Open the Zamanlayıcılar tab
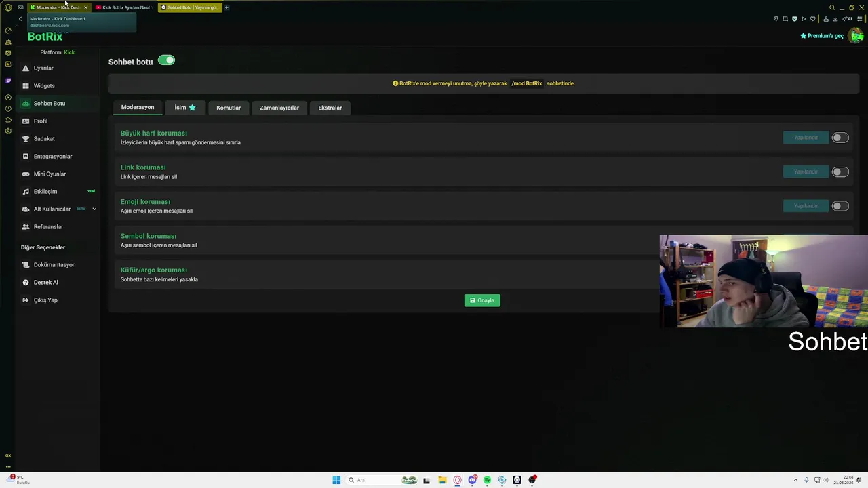868x488 pixels. click(x=279, y=108)
